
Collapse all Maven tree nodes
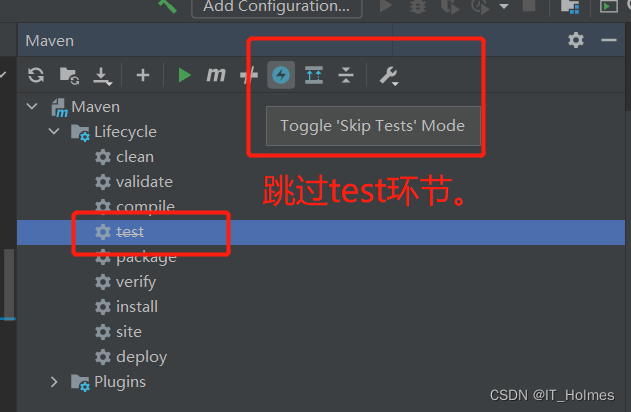point(346,75)
